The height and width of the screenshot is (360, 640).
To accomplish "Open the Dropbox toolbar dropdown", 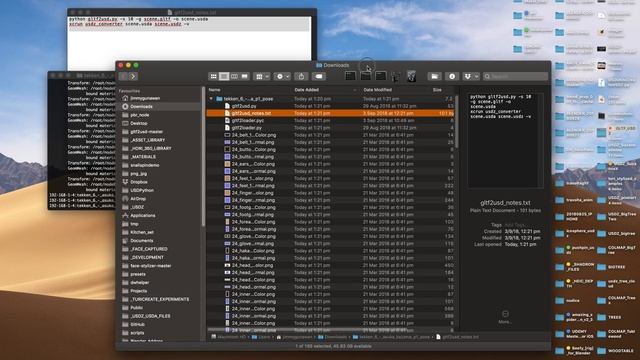I will [x=471, y=76].
